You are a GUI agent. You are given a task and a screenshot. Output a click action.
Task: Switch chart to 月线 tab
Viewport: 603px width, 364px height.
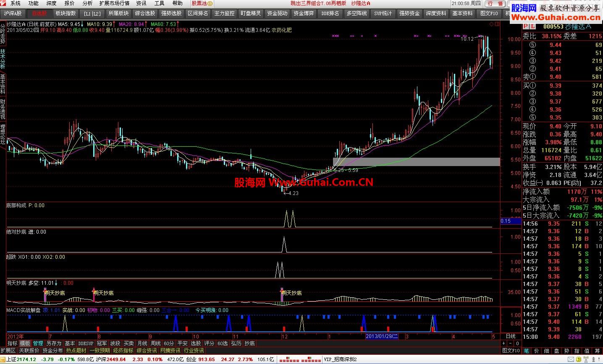pos(142,343)
